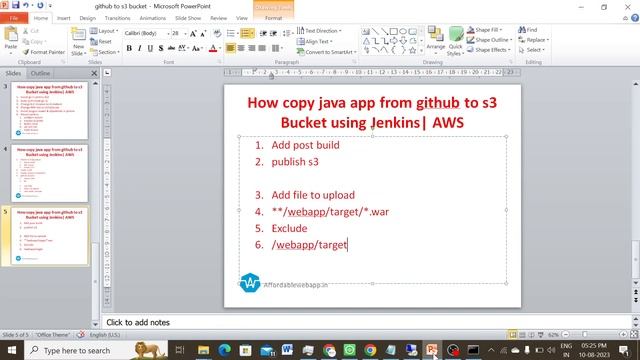This screenshot has width=640, height=360.
Task: Open Align Text options
Action: 314,41
